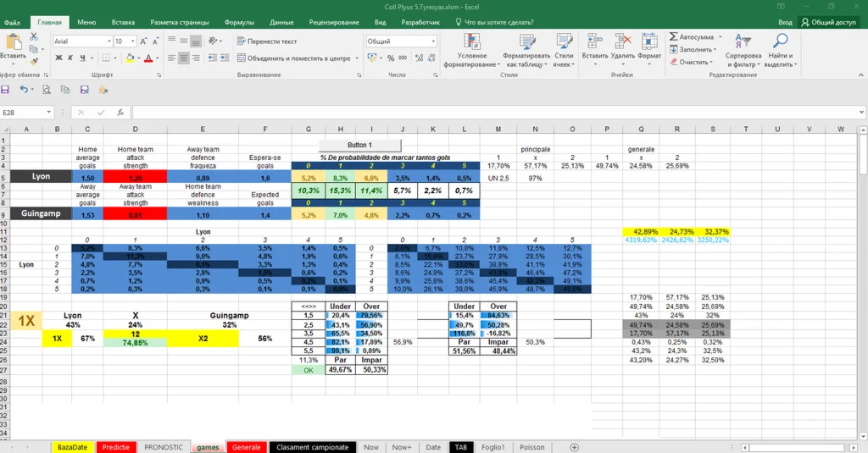868x453 pixels.
Task: Click the Заполнить fill button
Action: (x=692, y=49)
